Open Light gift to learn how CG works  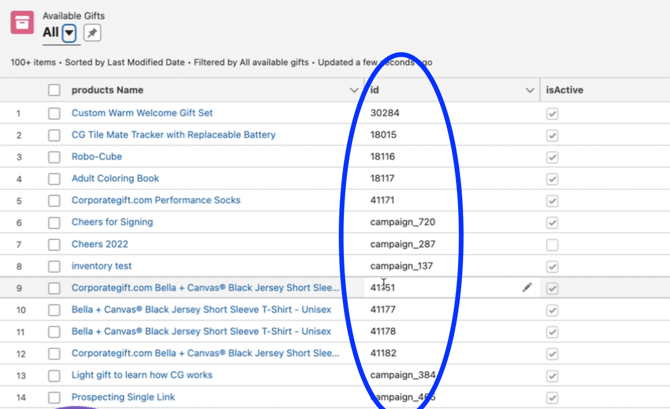142,375
